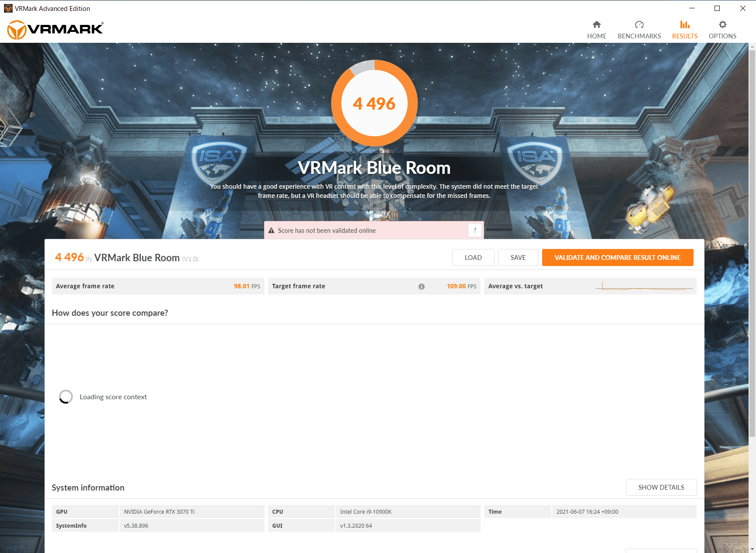The image size is (756, 553).
Task: Click the time value 2021-06-07 16:24
Action: point(587,512)
